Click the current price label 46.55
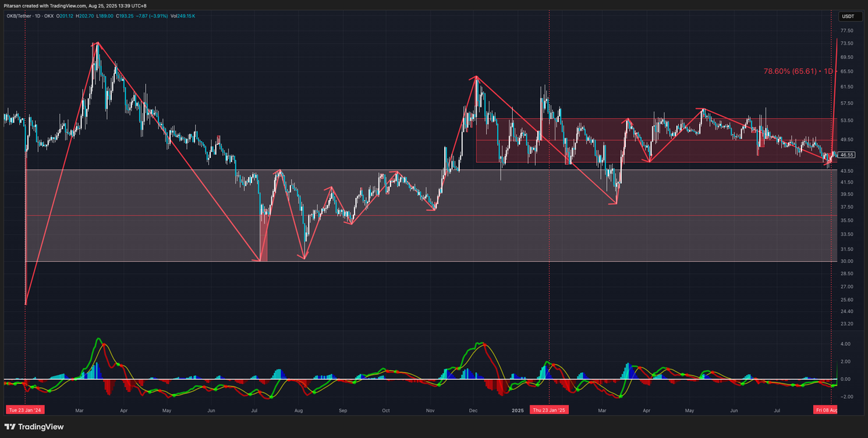The width and height of the screenshot is (868, 438). click(x=846, y=155)
